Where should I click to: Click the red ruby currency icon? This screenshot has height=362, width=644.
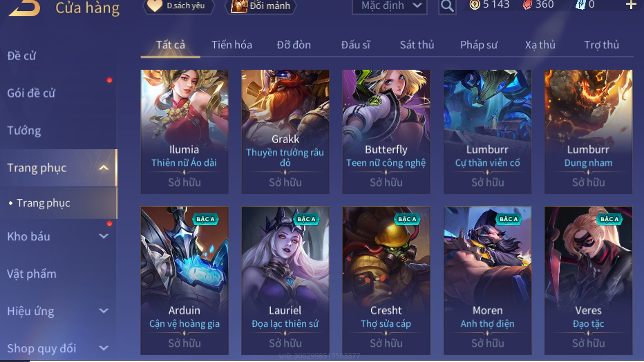coord(527,5)
